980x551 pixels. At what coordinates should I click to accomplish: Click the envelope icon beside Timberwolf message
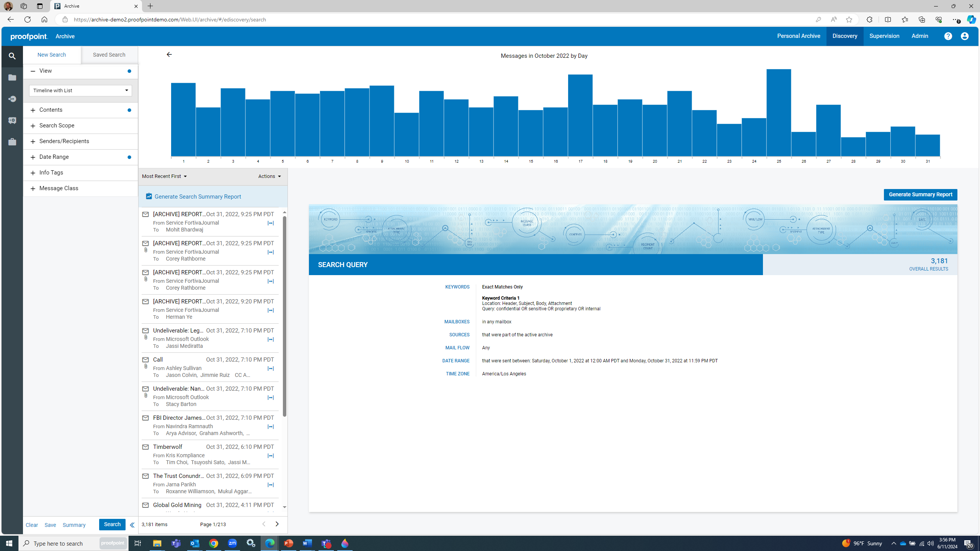click(145, 447)
